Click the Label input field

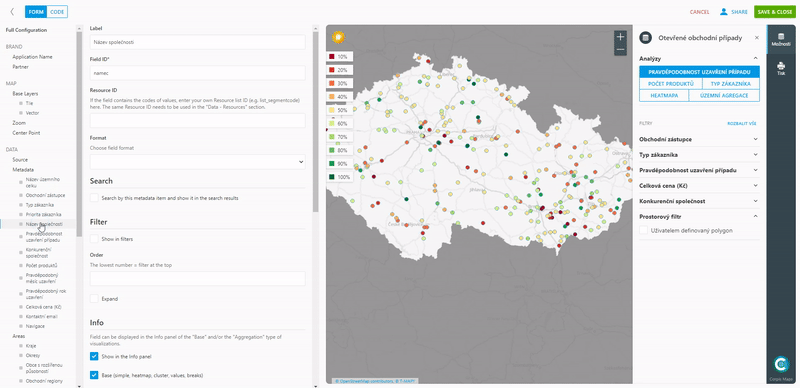tap(197, 42)
